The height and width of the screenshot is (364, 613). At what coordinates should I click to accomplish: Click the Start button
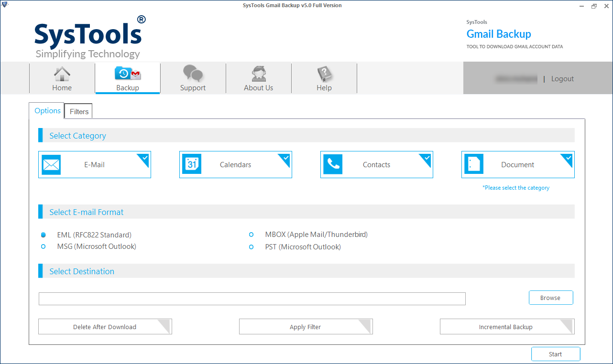(556, 354)
